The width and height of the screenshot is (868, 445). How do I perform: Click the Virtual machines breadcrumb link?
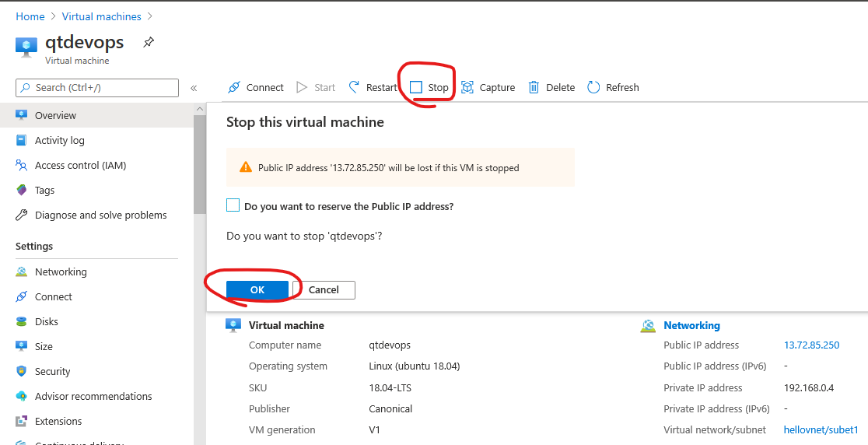coord(101,16)
